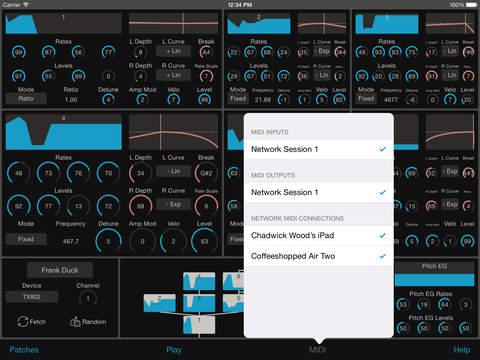Toggle Network Session 1 MIDI output checkmark
Image resolution: width=480 pixels, height=360 pixels.
tap(382, 192)
